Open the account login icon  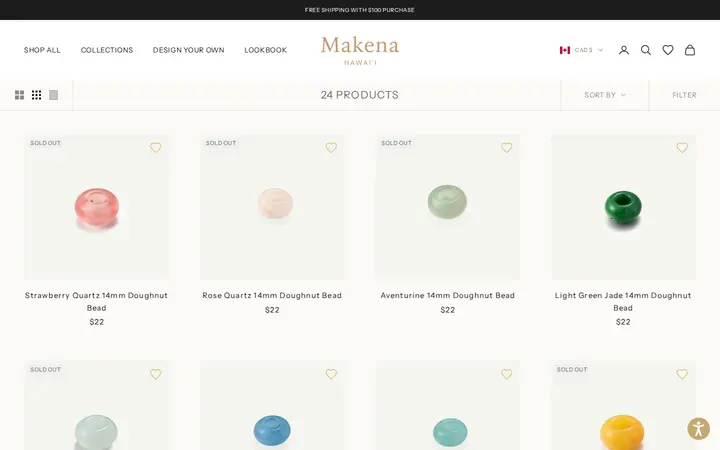tap(624, 50)
